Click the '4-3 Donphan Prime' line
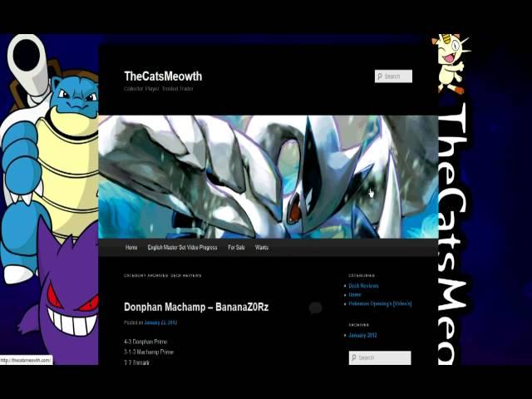532x399 pixels. (145, 342)
